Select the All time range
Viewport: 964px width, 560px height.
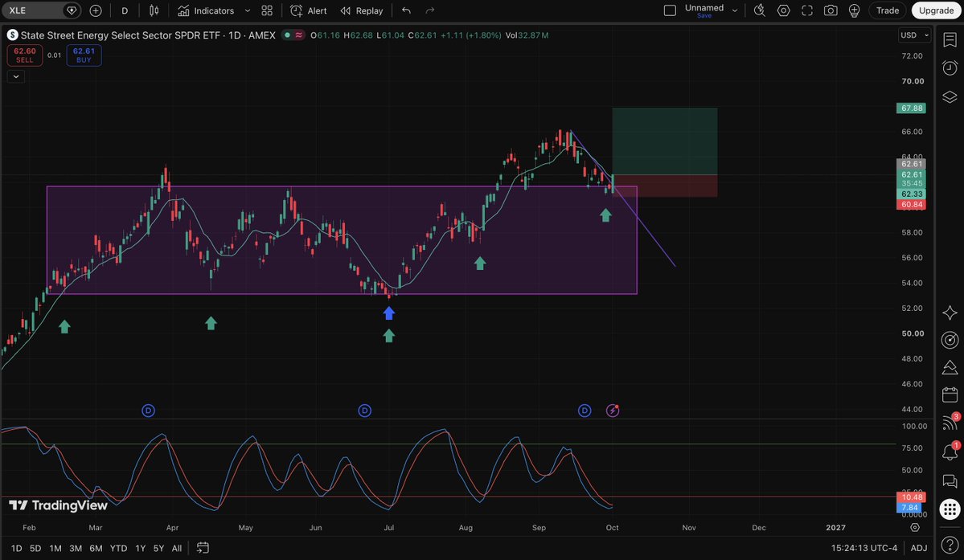(x=177, y=548)
